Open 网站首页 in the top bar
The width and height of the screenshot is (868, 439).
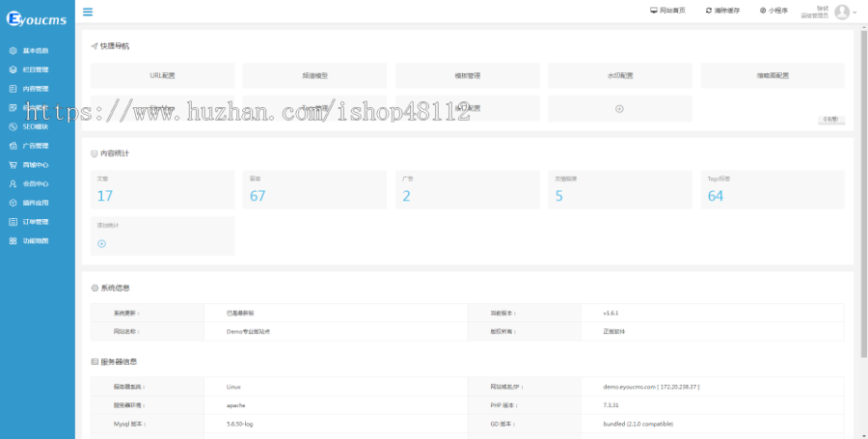[667, 11]
